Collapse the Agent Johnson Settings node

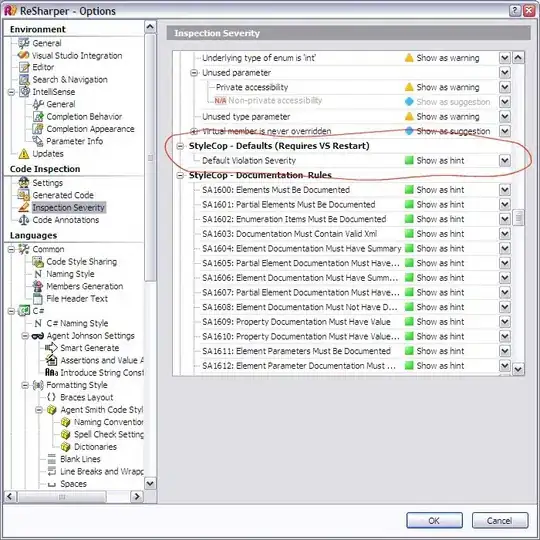pos(25,336)
